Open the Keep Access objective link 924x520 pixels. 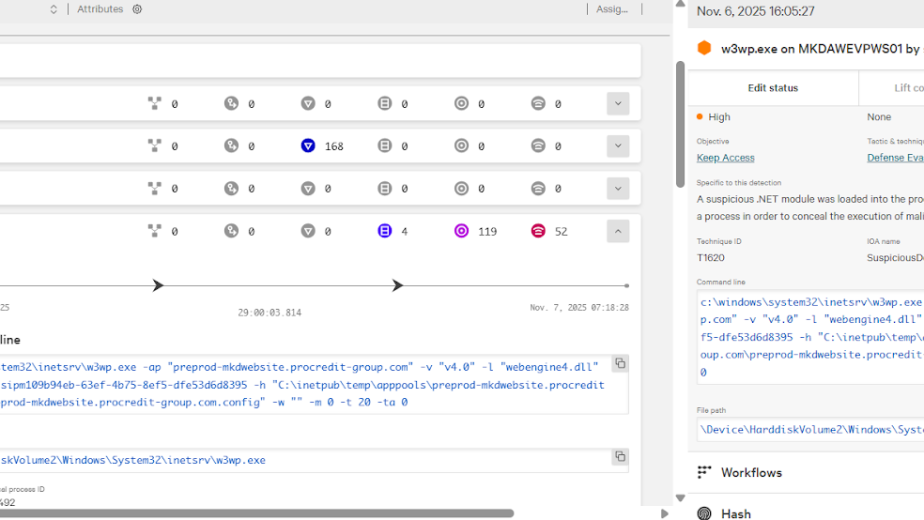725,158
